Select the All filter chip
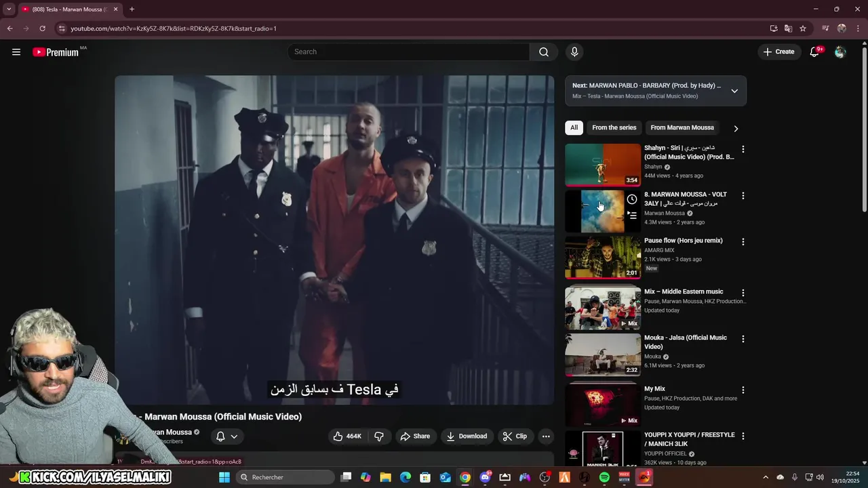Image resolution: width=868 pixels, height=488 pixels. tap(574, 127)
